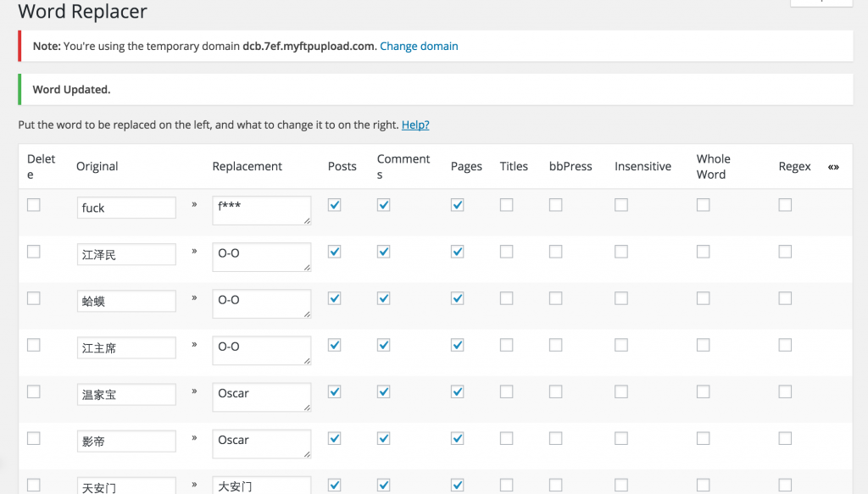Click the «» column toggle in the header
The height and width of the screenshot is (494, 868).
833,167
